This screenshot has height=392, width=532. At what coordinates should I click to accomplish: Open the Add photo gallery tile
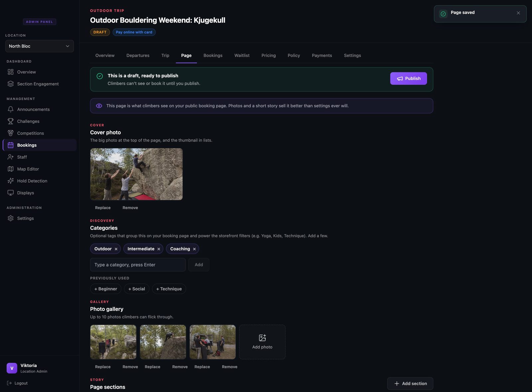point(262,342)
